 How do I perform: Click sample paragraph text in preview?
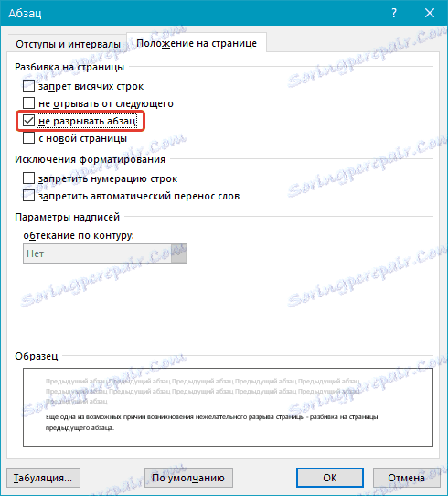click(x=212, y=422)
